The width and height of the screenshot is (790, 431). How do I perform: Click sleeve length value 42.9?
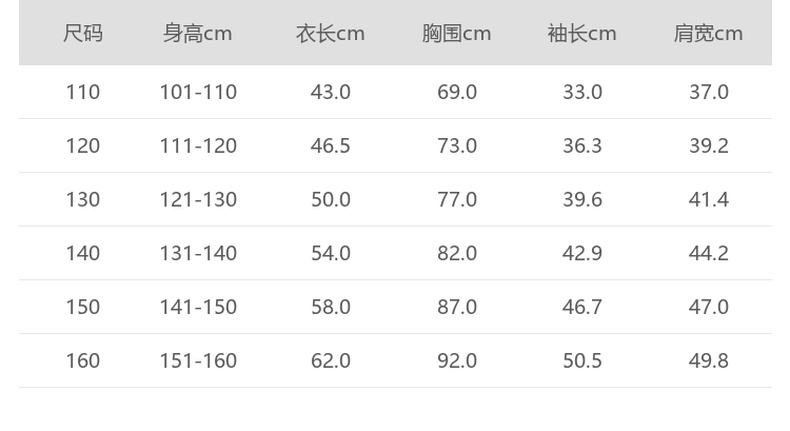pyautogui.click(x=582, y=254)
